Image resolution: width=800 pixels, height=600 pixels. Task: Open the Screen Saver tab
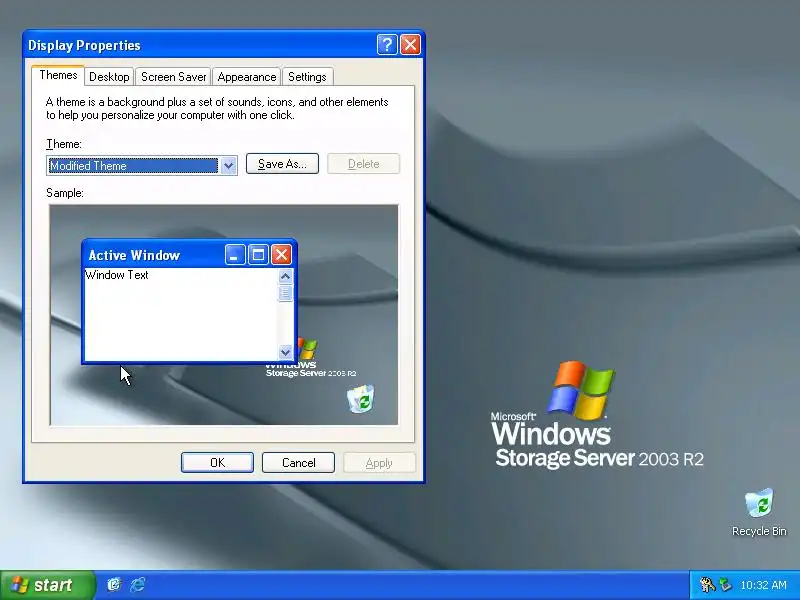point(173,77)
